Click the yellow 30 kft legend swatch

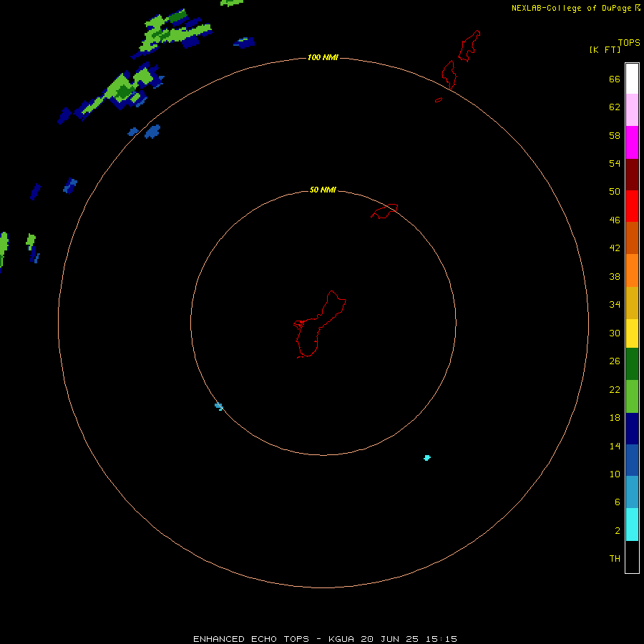click(632, 333)
